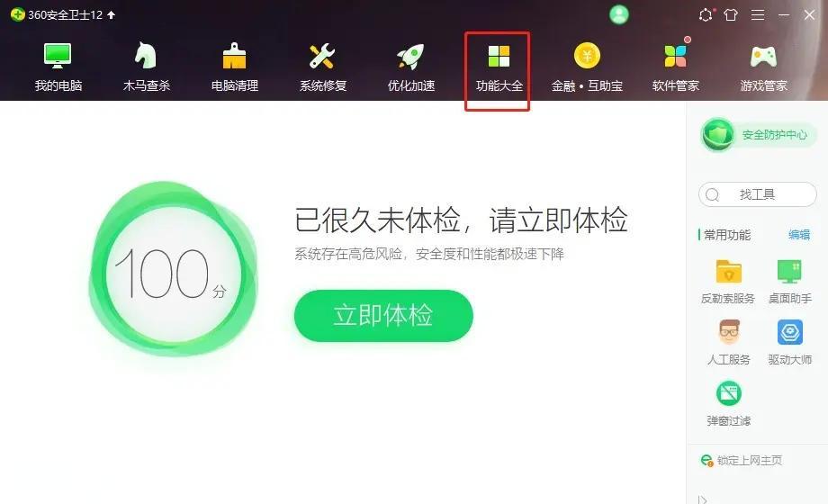Open 金融·互助宝 coin icon
Image resolution: width=828 pixels, height=504 pixels.
[587, 56]
